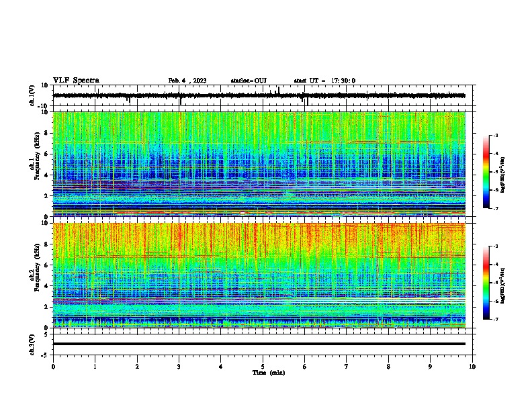Click the "6" kHz tick on ch.1 frequency axis
This screenshot has width=532, height=411.
pyautogui.click(x=46, y=154)
